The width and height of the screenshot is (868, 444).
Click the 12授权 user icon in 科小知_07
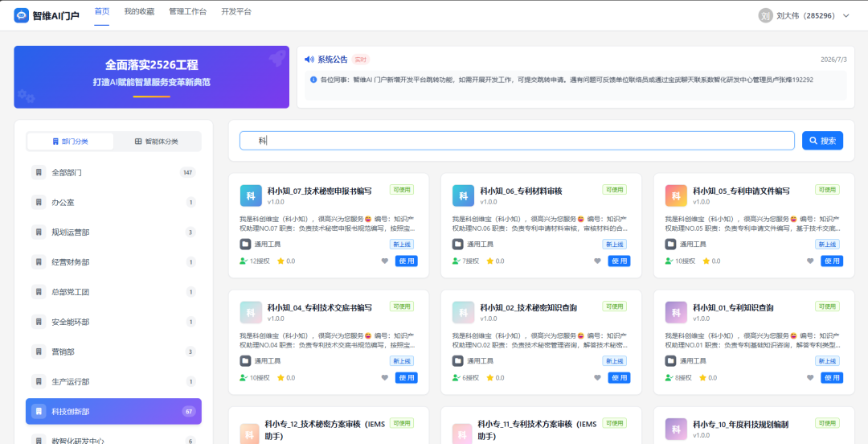coord(244,261)
